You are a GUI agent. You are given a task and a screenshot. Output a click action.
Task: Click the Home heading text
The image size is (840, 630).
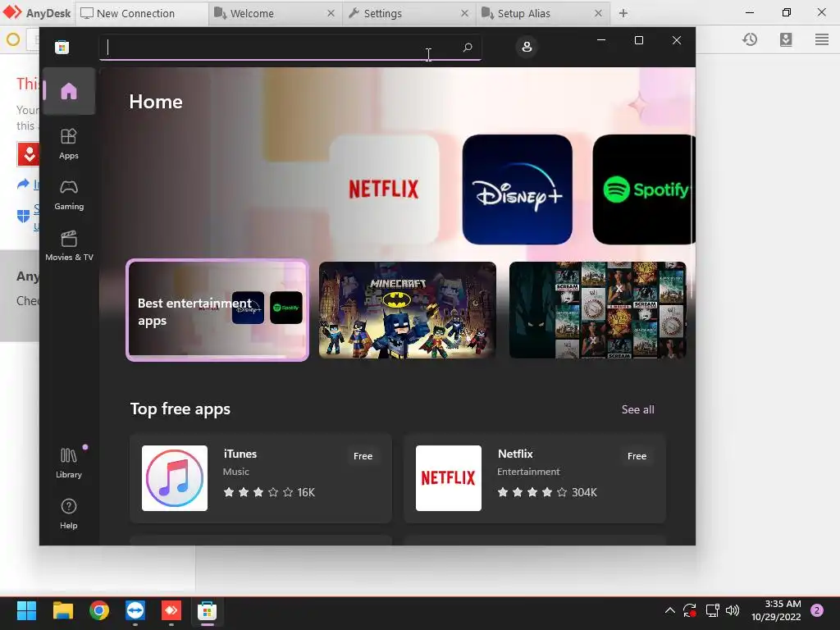(x=156, y=102)
